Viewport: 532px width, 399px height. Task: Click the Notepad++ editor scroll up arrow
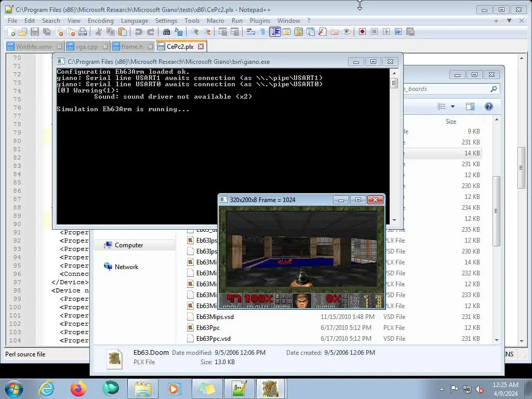pyautogui.click(x=522, y=58)
